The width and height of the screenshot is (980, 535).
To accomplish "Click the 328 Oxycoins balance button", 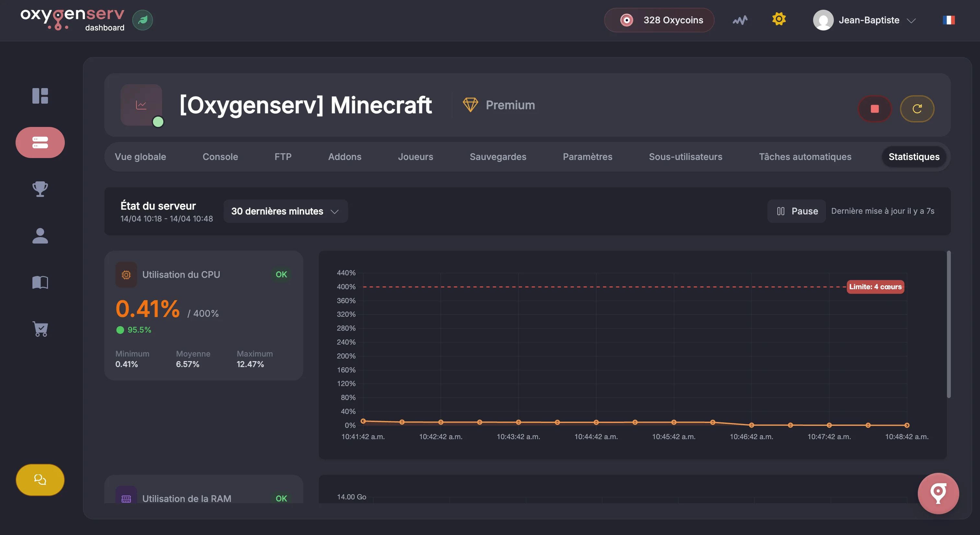I will pyautogui.click(x=659, y=20).
